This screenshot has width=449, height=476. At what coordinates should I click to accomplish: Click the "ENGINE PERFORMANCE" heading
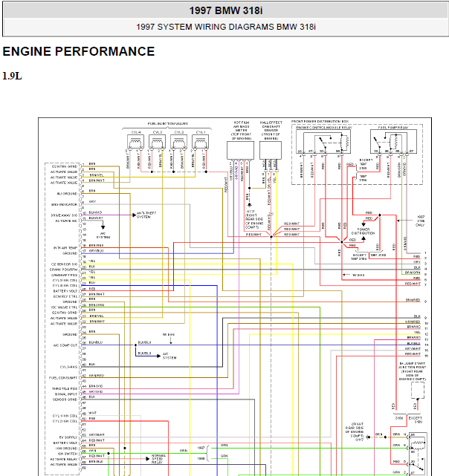(79, 51)
